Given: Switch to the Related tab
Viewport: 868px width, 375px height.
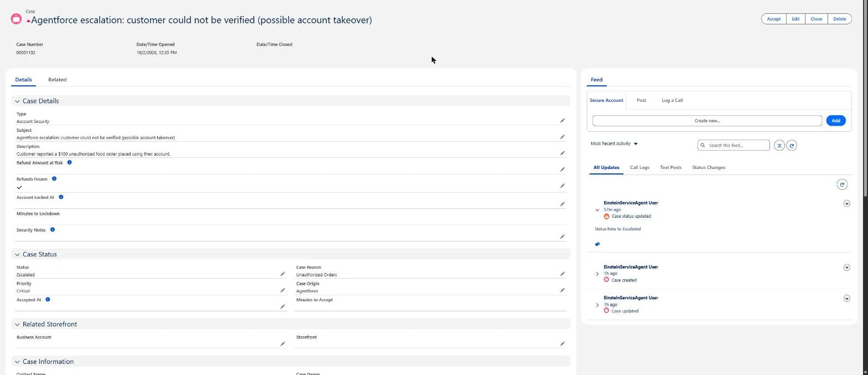Looking at the screenshot, I should (x=57, y=80).
